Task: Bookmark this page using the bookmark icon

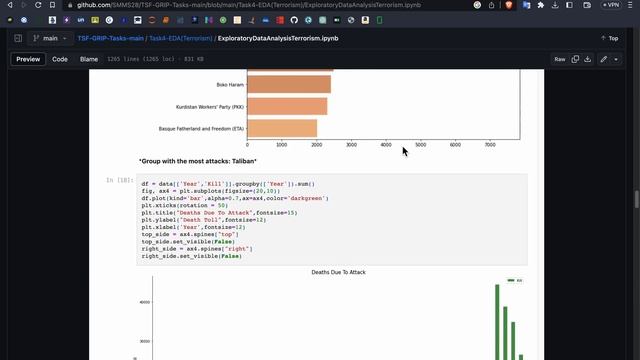Action: 52,5
